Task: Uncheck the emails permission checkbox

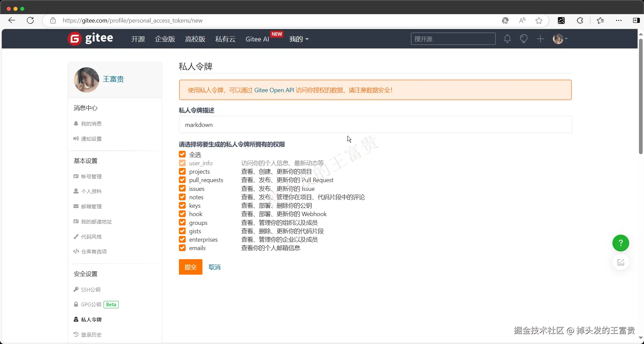Action: 182,248
